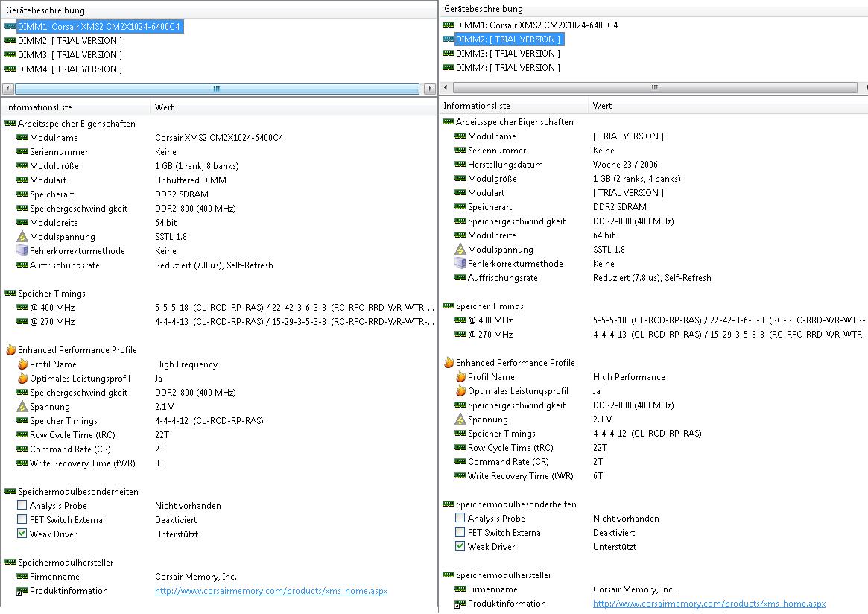
Task: Click Speichermodulhersteller group icon, left panel
Action: pos(10,563)
